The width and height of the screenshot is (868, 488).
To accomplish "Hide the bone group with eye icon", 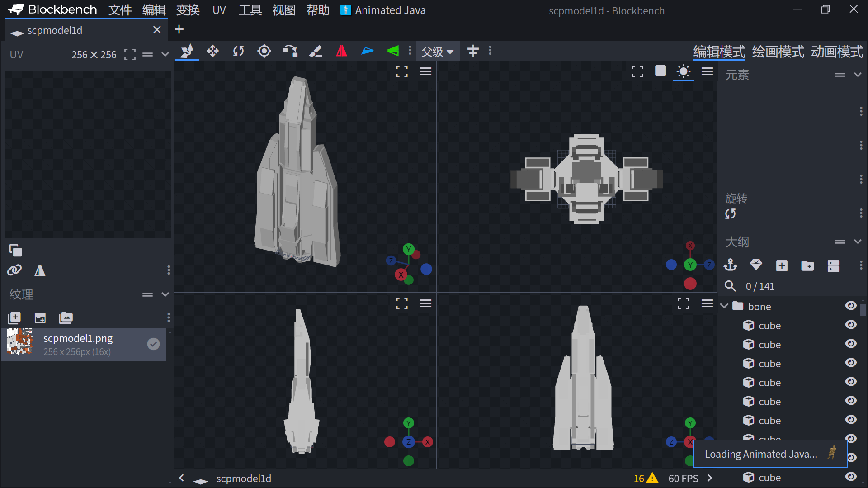I will click(851, 306).
